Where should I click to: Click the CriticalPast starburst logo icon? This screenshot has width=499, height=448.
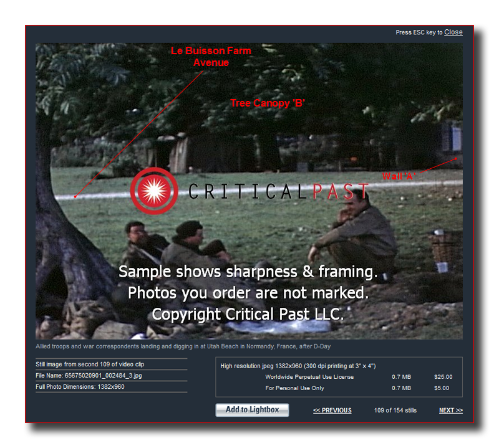tap(154, 191)
